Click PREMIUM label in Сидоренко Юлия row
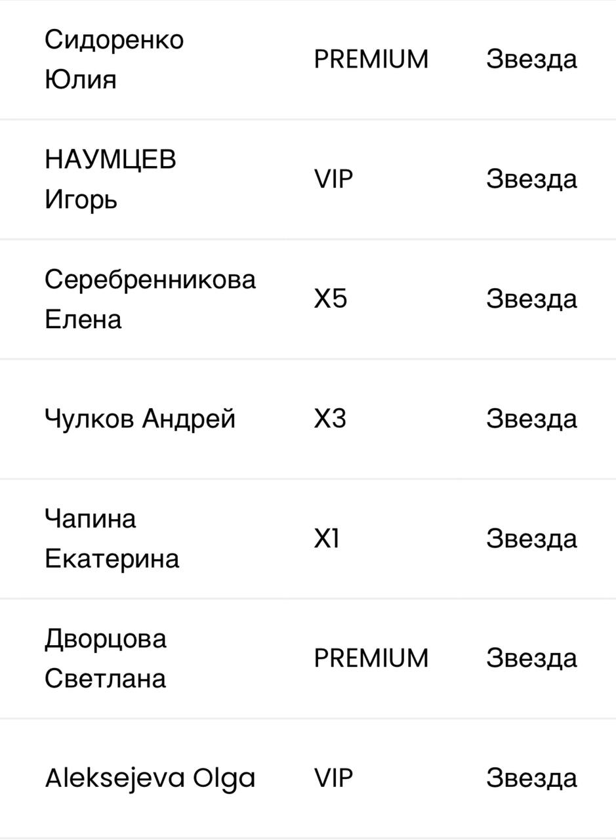Screen dimensions: 616x840 (x=371, y=59)
